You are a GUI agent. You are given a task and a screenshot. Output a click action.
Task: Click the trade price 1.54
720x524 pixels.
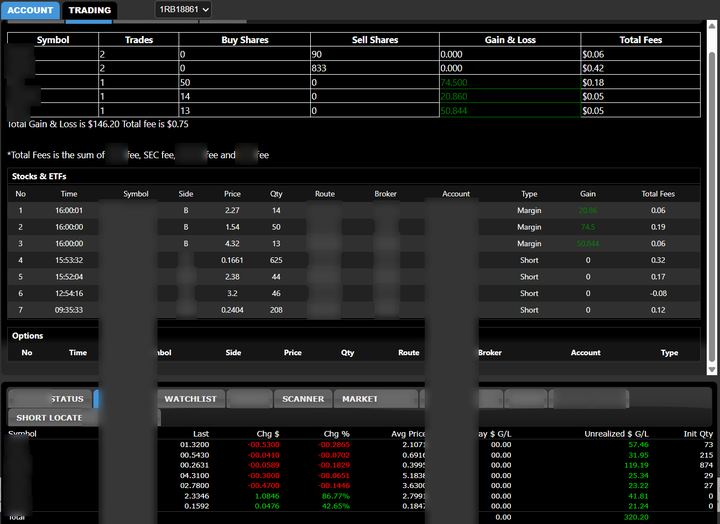[232, 227]
